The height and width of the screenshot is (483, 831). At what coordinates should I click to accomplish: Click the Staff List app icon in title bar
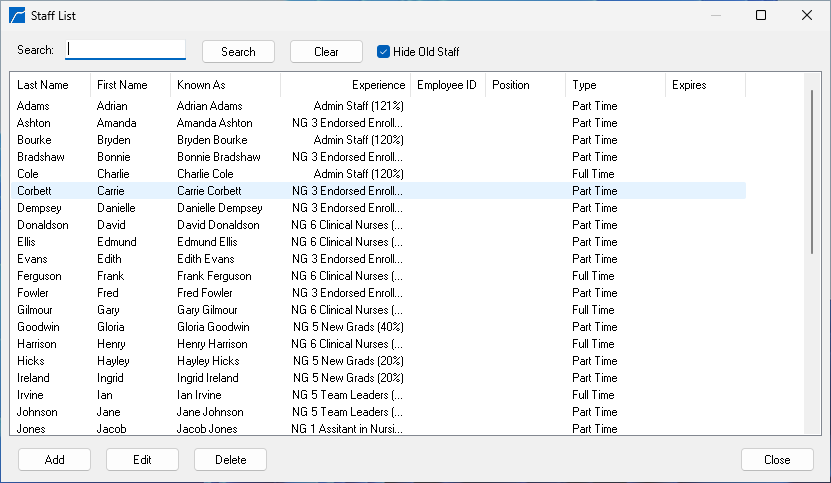17,16
